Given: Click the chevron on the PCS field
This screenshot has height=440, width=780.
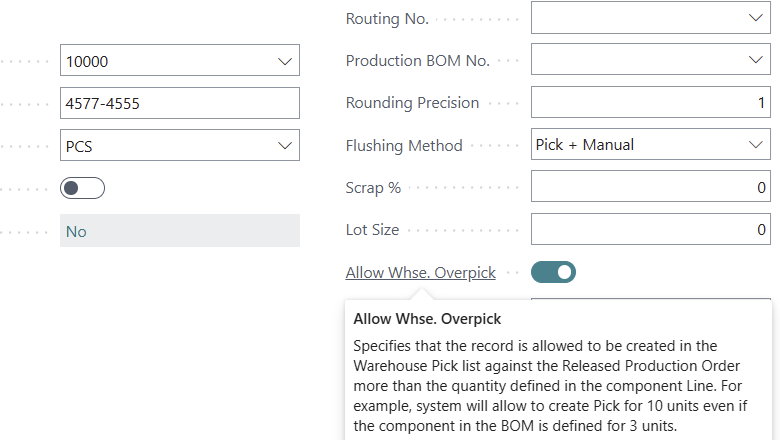Looking at the screenshot, I should [283, 145].
